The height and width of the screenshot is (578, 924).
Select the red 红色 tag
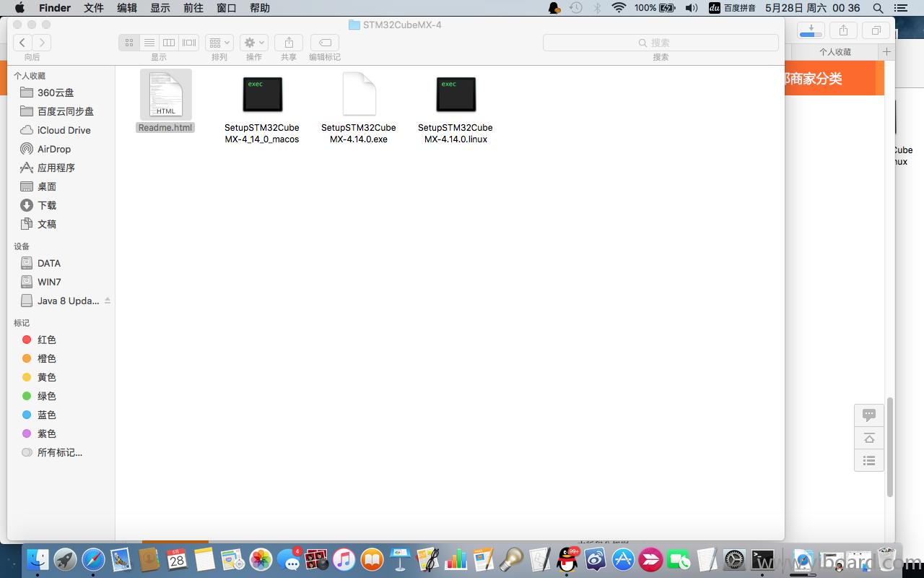(x=47, y=340)
